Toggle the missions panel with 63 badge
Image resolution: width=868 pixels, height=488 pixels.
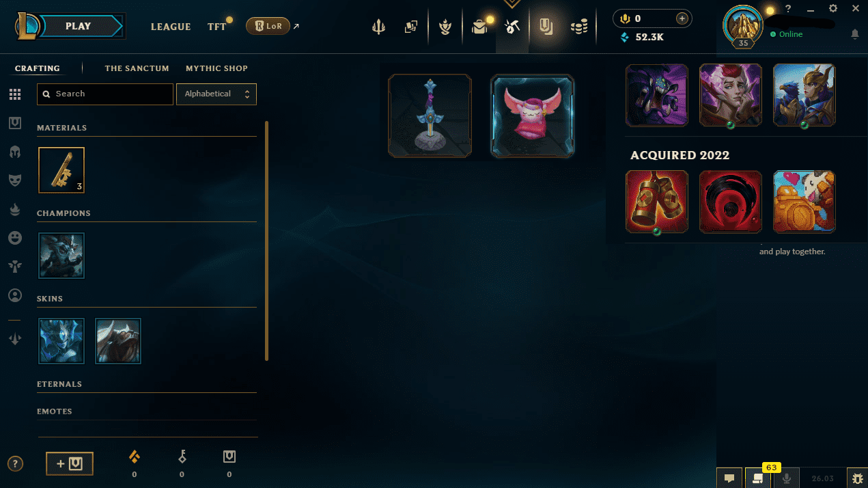pos(757,478)
